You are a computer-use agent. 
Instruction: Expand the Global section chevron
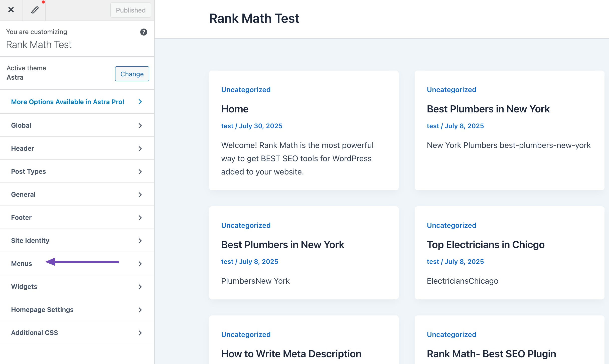[140, 126]
